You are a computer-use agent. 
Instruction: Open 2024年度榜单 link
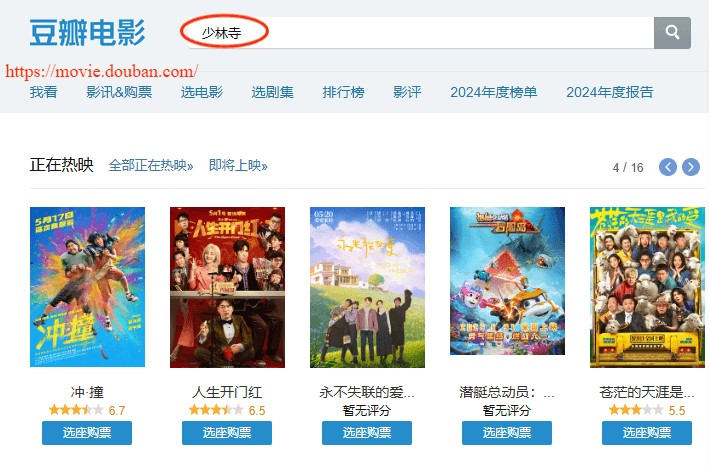[x=493, y=92]
